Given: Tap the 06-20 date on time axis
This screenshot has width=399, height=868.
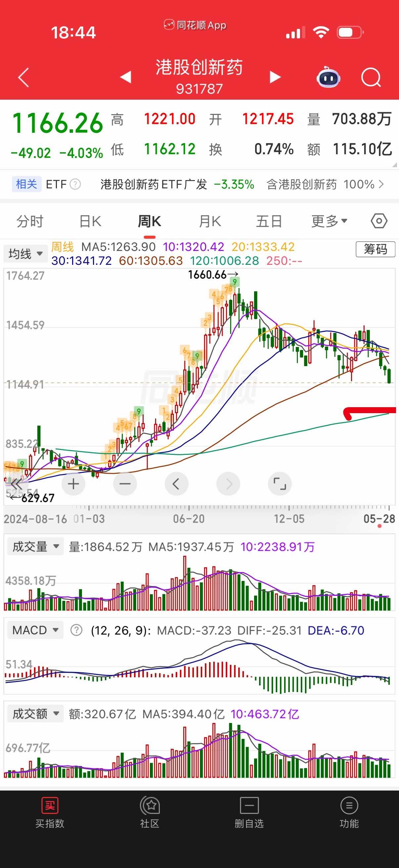Looking at the screenshot, I should (189, 519).
